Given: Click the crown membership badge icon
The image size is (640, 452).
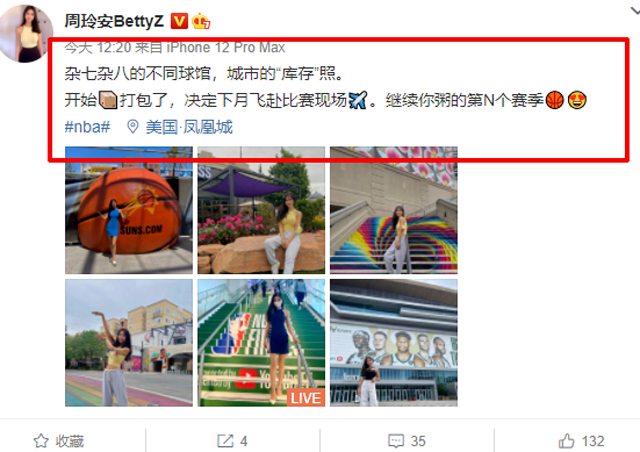Looking at the screenshot, I should point(201,21).
